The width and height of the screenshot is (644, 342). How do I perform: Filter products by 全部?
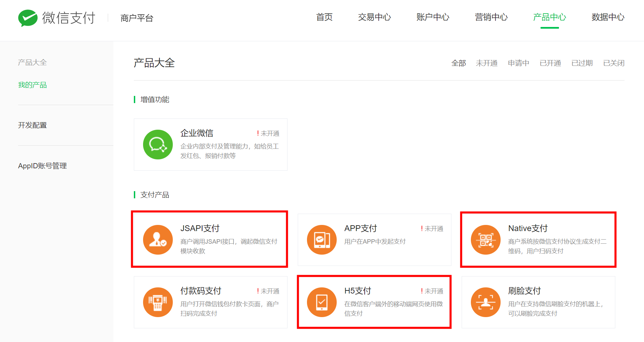point(459,63)
